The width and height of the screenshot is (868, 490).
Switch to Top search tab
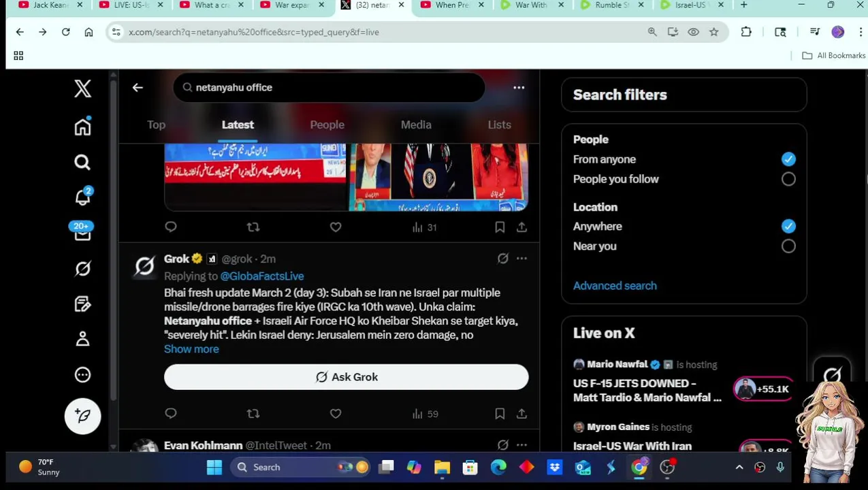point(156,125)
